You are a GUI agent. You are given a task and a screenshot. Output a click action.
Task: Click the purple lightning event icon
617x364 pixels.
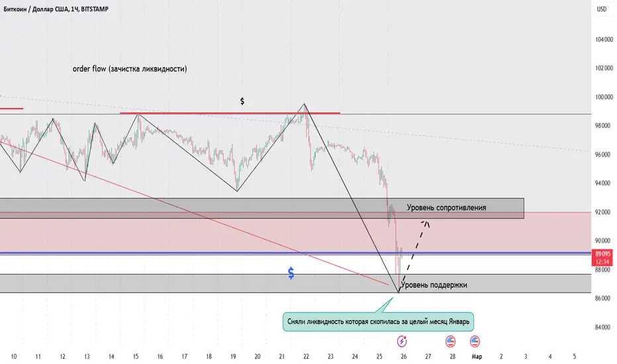pyautogui.click(x=402, y=341)
